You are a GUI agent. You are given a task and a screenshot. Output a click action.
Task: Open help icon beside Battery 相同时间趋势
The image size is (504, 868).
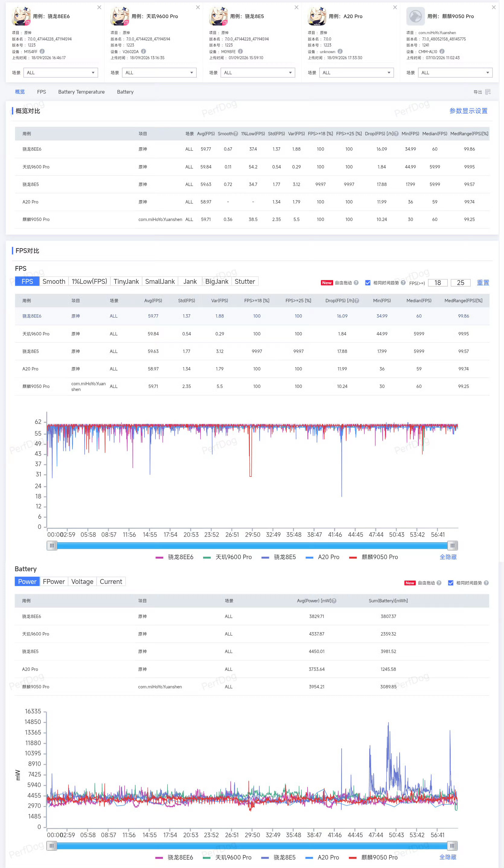pyautogui.click(x=486, y=583)
